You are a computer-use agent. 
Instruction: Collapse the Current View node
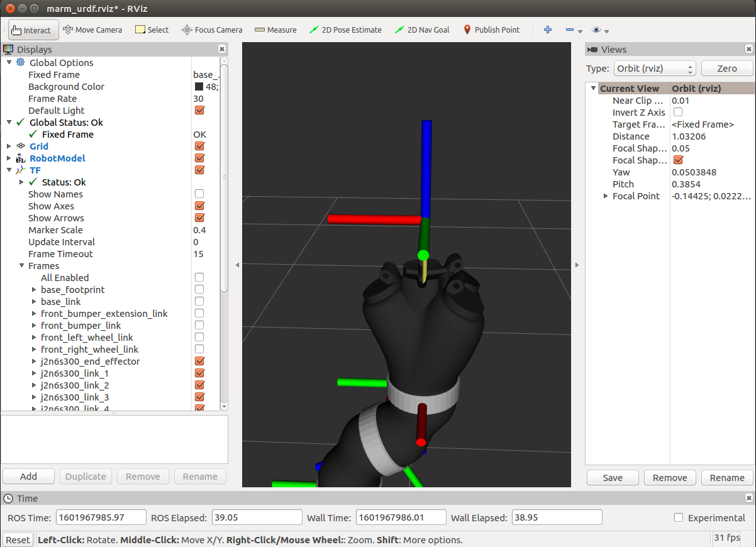[593, 88]
